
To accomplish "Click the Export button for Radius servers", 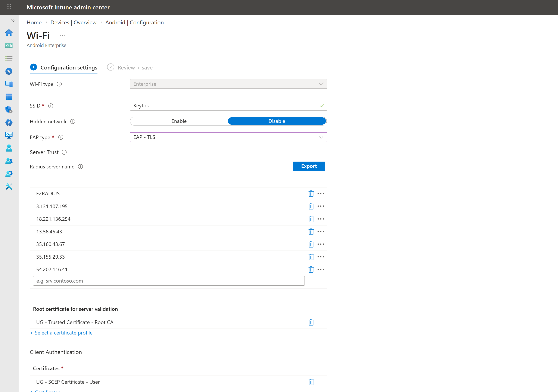I will (309, 166).
